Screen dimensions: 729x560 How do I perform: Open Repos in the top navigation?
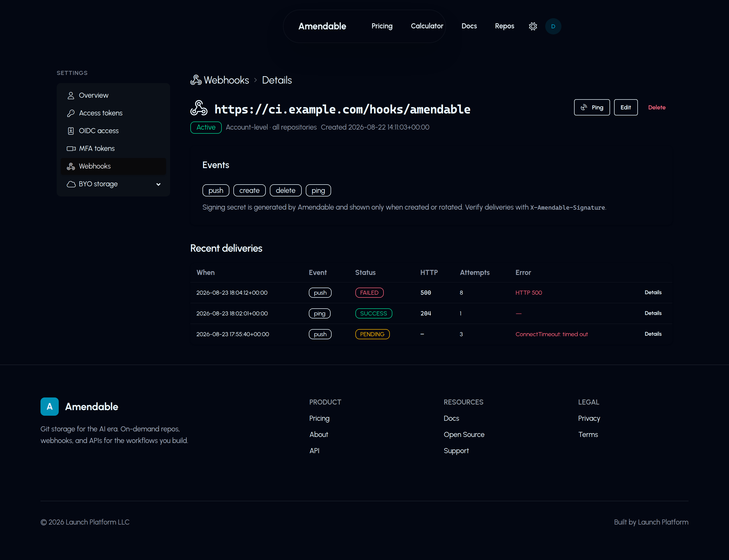click(504, 26)
